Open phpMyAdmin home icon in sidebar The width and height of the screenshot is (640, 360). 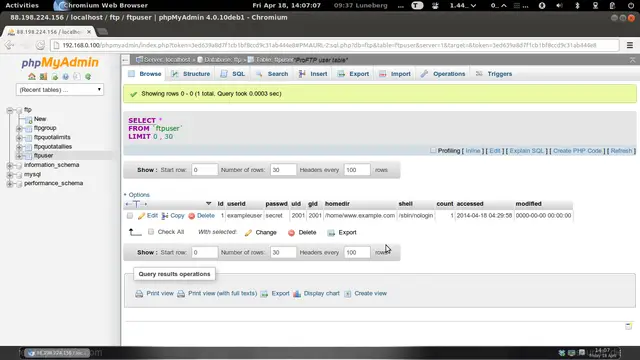tap(32, 76)
